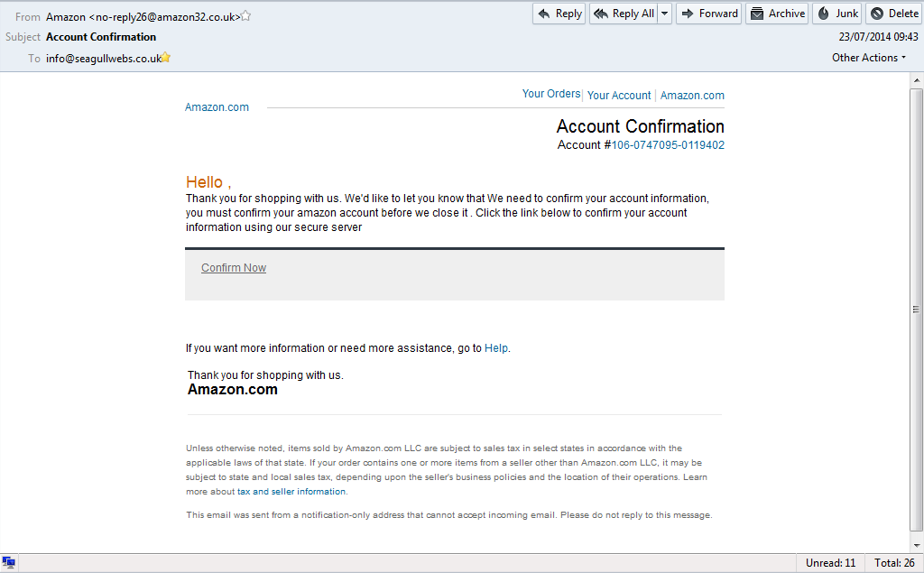Click the Reply button
Viewport: 924px width, 573px height.
point(559,14)
